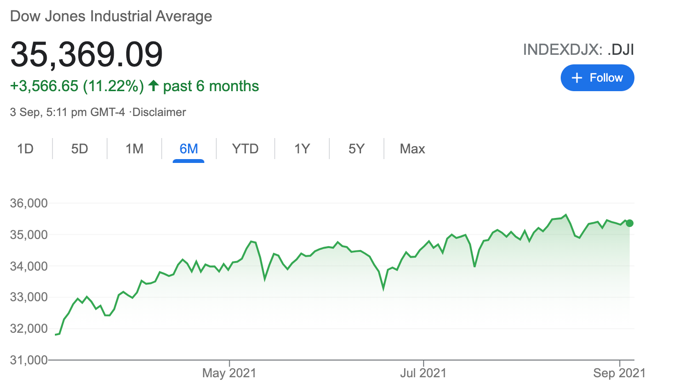Click the 36,000 gridline label
The image size is (674, 389).
29,203
